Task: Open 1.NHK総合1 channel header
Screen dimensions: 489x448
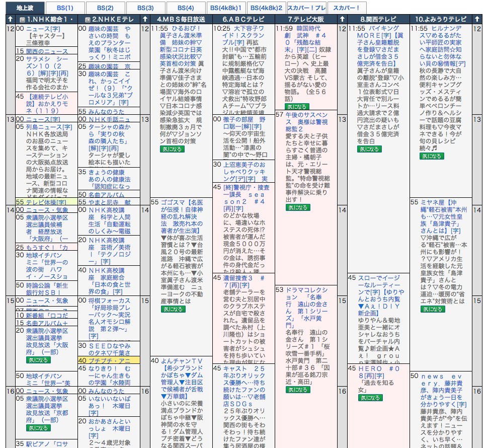Action: pyautogui.click(x=50, y=19)
